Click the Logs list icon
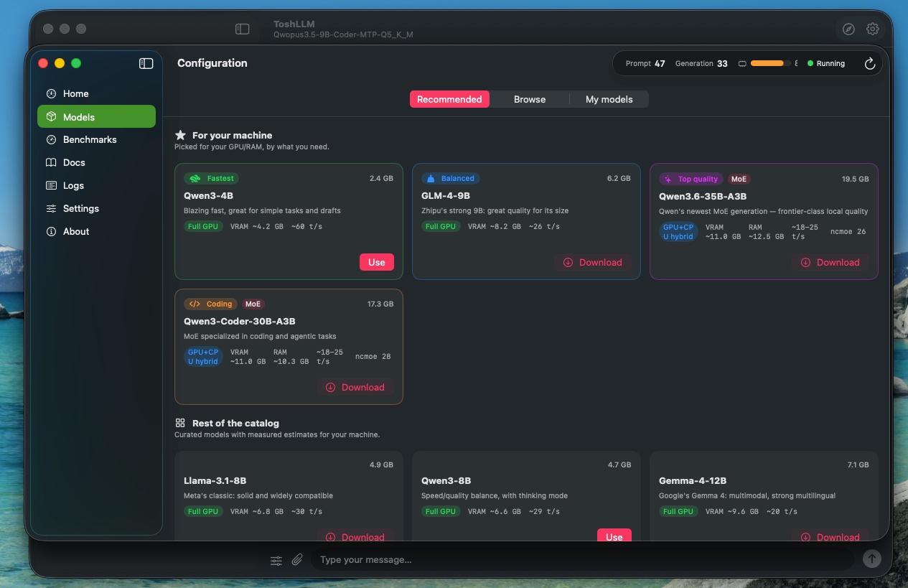 51,185
